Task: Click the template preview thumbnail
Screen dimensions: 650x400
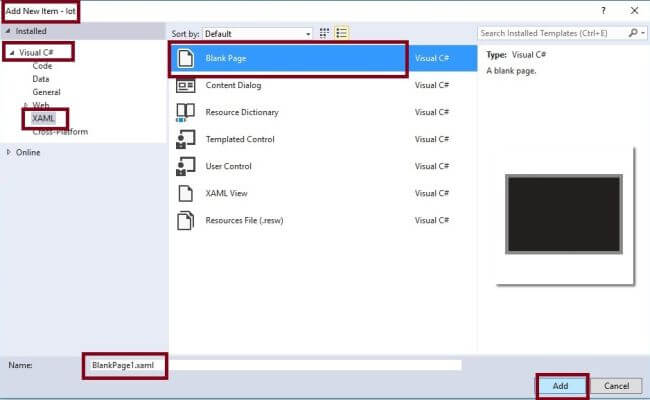Action: click(x=564, y=214)
